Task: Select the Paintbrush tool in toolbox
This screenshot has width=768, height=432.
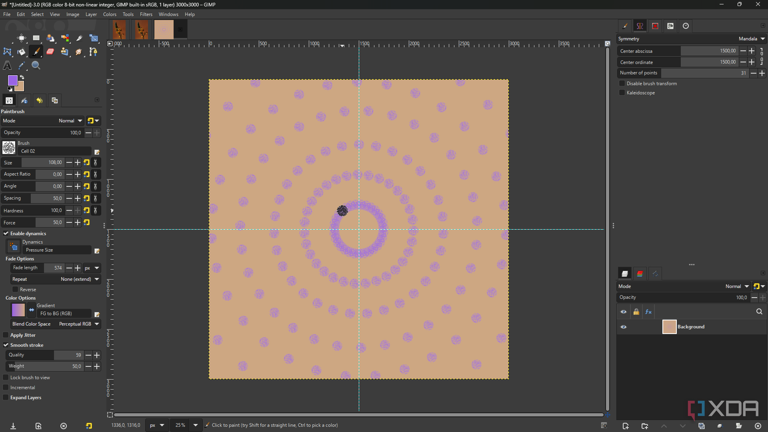Action: [x=36, y=52]
